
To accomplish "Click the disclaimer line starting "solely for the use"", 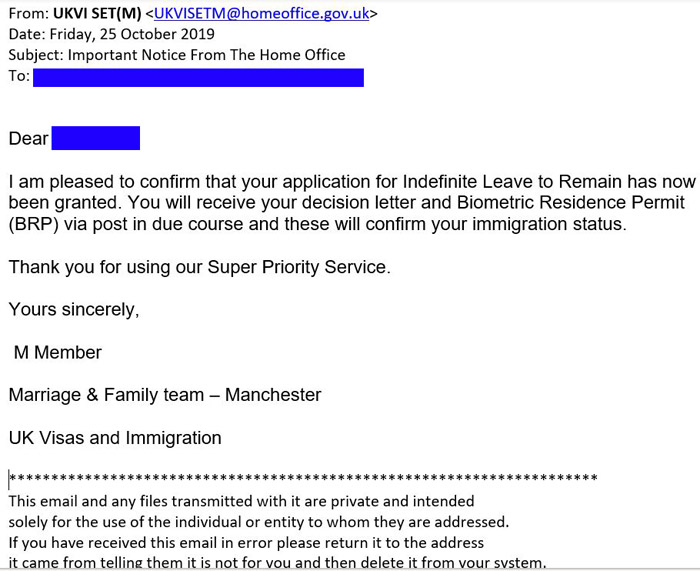I will (259, 522).
